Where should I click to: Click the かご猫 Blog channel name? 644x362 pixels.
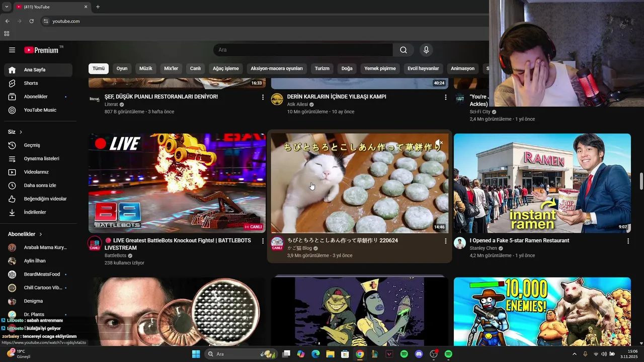pyautogui.click(x=299, y=248)
